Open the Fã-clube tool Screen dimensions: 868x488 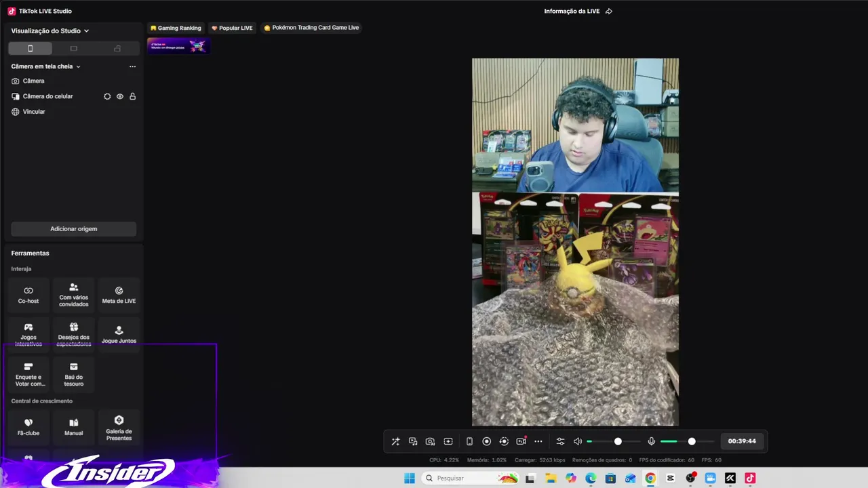[x=28, y=427]
